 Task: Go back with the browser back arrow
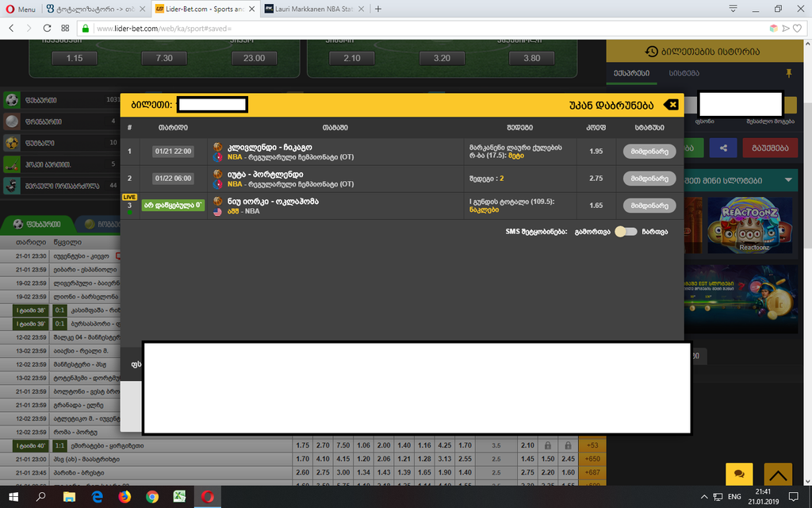coord(11,29)
